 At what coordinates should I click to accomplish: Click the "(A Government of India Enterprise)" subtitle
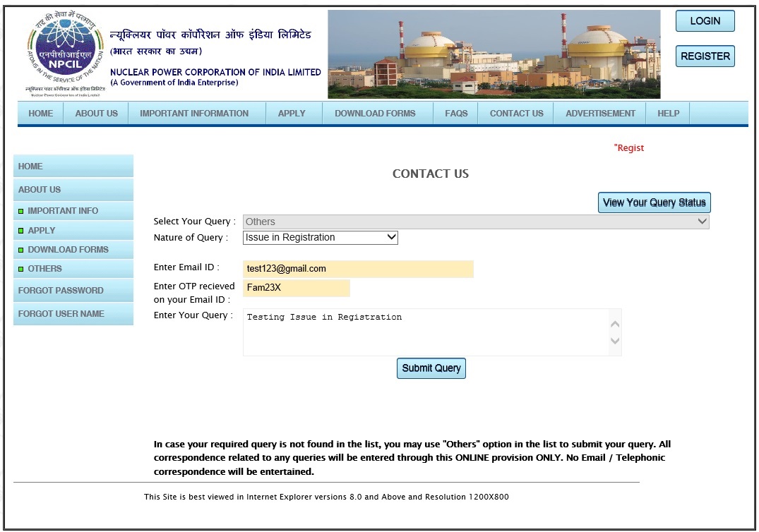[174, 83]
